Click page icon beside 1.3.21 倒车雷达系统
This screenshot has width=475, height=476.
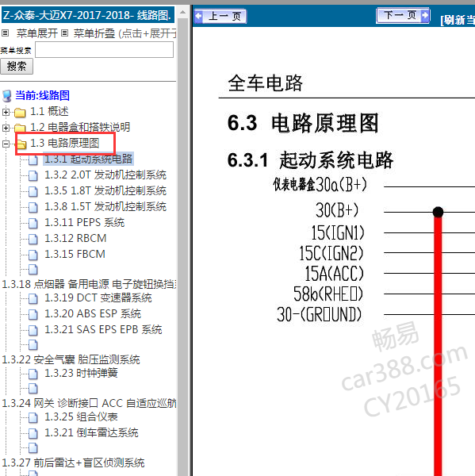33,433
